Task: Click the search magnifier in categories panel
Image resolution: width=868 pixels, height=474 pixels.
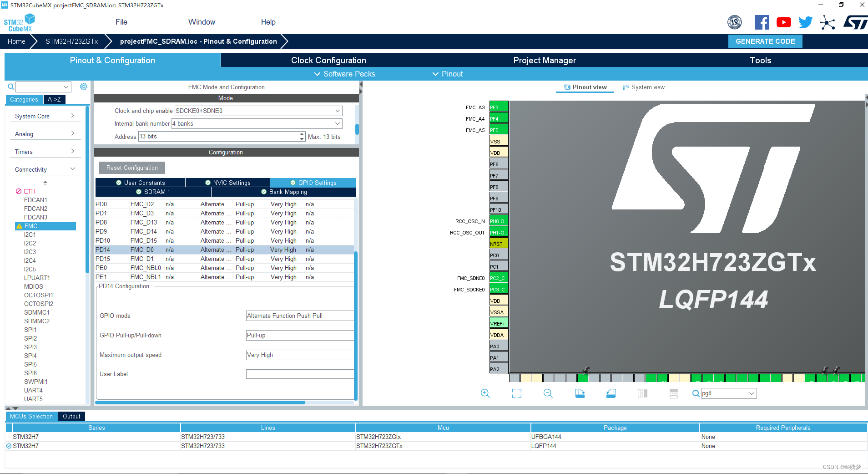Action: [11, 87]
